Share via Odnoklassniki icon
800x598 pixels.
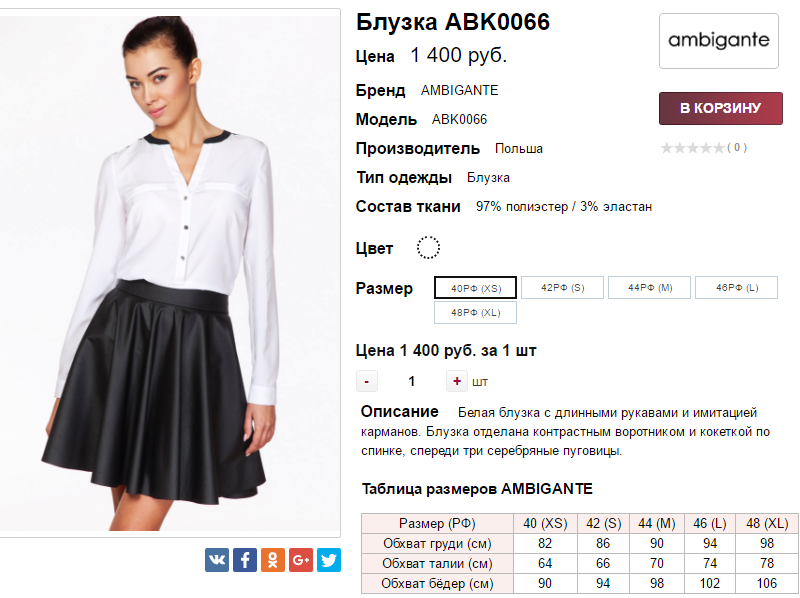273,560
